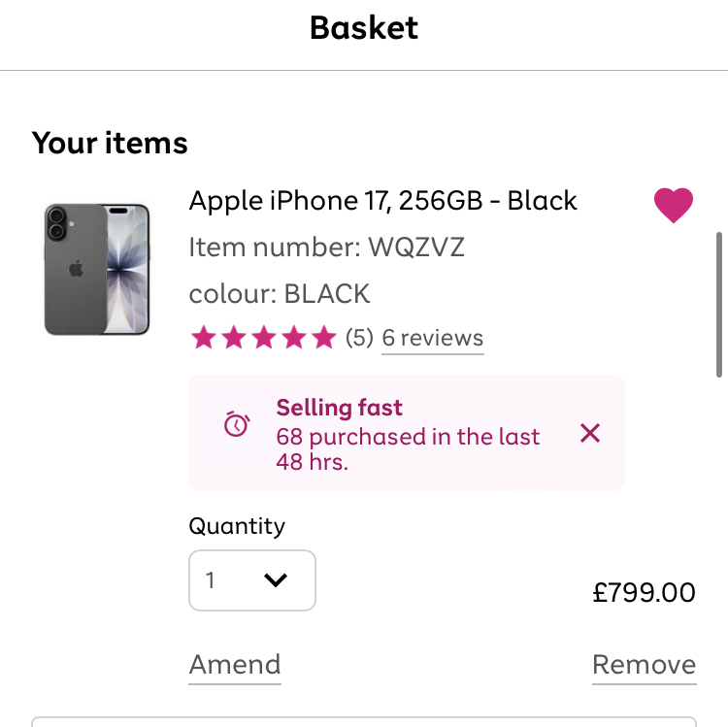Click the £799.00 price
The width and height of the screenshot is (728, 727).
click(644, 592)
